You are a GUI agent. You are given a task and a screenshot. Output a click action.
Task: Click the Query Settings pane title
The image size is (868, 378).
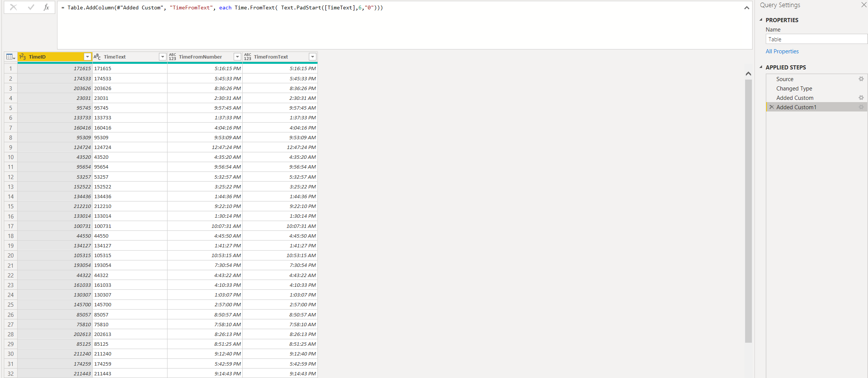point(780,5)
